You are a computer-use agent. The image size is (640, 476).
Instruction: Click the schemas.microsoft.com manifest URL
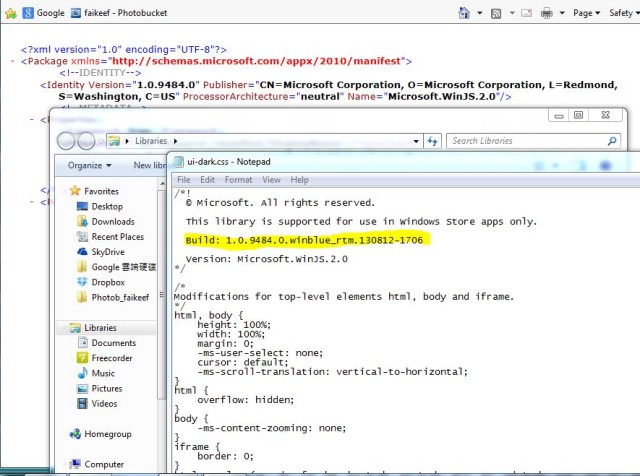tap(257, 61)
